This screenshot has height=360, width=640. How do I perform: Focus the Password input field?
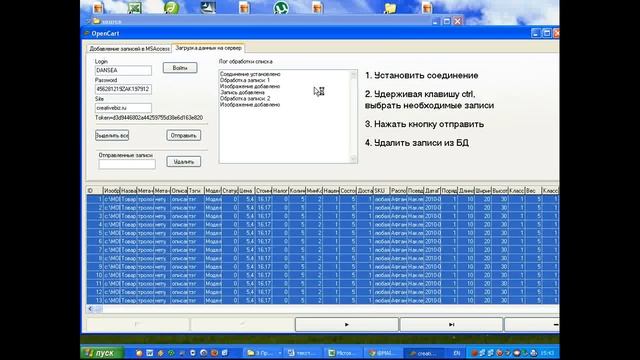[123, 89]
